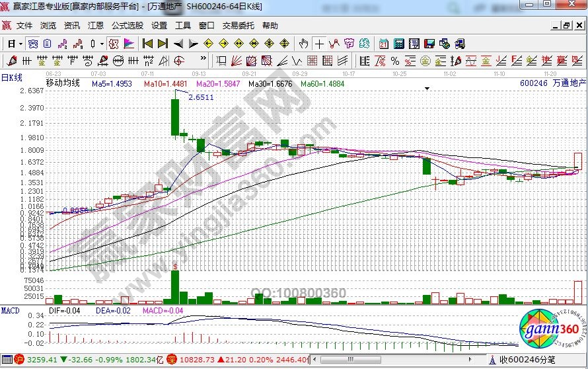Jump to first bar with skip-back arrow
This screenshot has width=588, height=369.
pos(147,44)
